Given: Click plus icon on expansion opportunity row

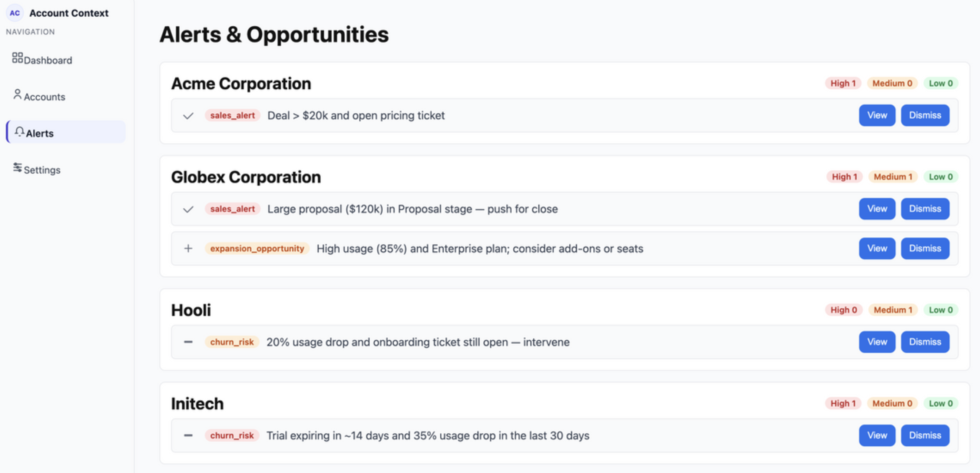Looking at the screenshot, I should (188, 248).
